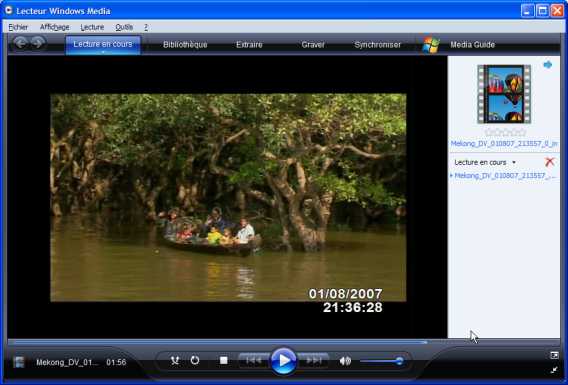
Task: Click the blue arrow in playlist pane
Action: pyautogui.click(x=548, y=65)
